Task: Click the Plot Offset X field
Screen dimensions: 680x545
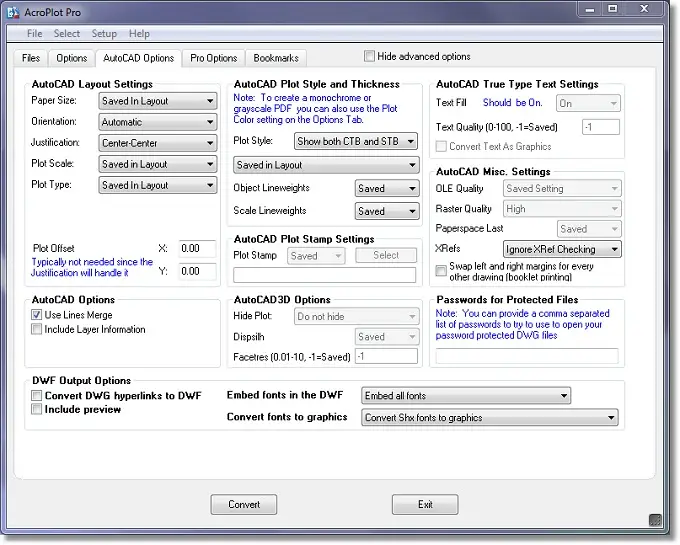Action: 197,249
